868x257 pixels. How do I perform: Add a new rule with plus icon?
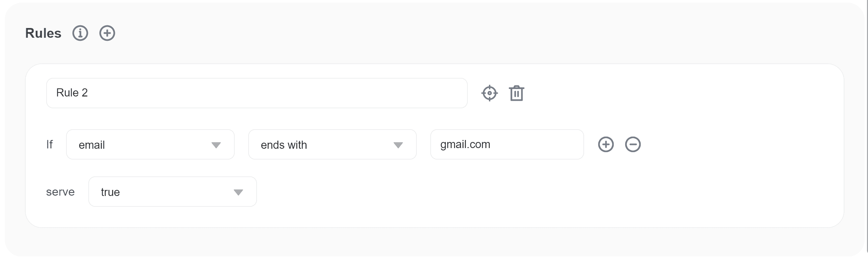107,33
